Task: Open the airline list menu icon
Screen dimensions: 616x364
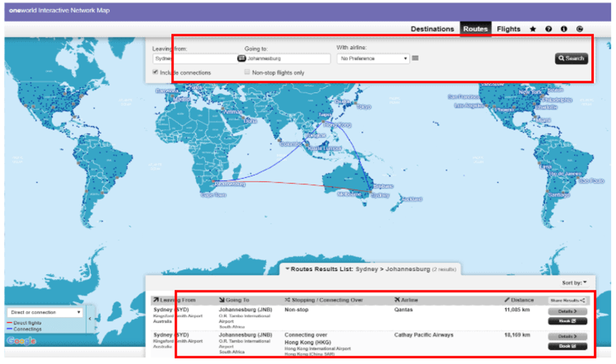Action: pyautogui.click(x=415, y=58)
